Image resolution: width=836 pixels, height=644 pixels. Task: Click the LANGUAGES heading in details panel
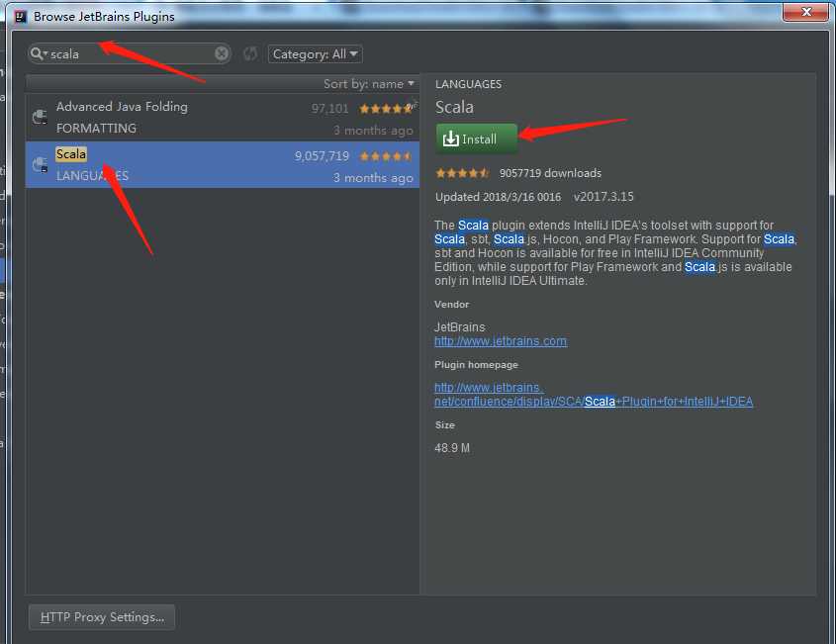point(468,84)
